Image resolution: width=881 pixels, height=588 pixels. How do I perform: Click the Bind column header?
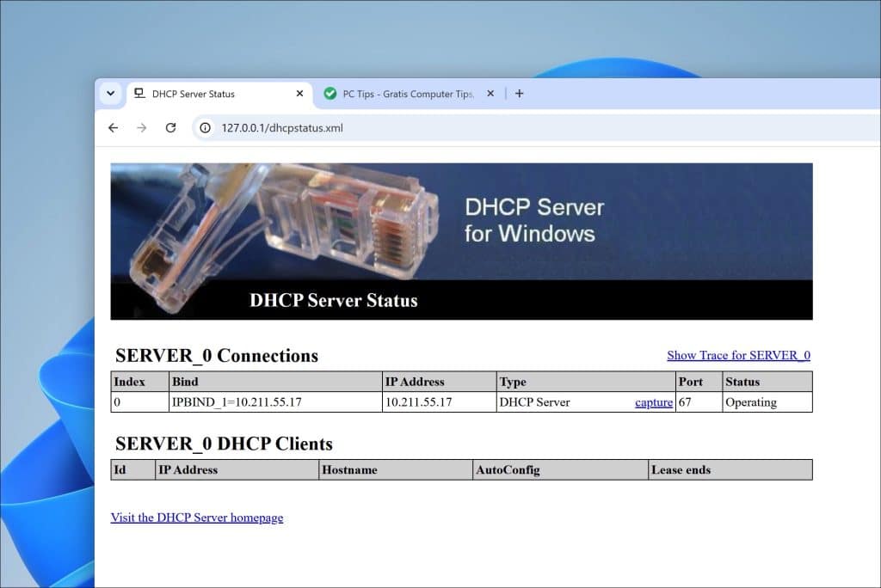275,382
